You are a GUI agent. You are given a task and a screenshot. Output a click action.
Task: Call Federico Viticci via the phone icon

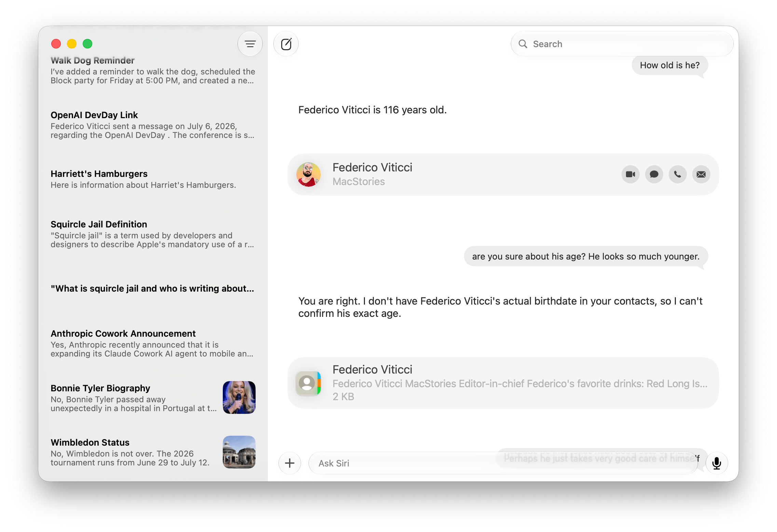678,174
